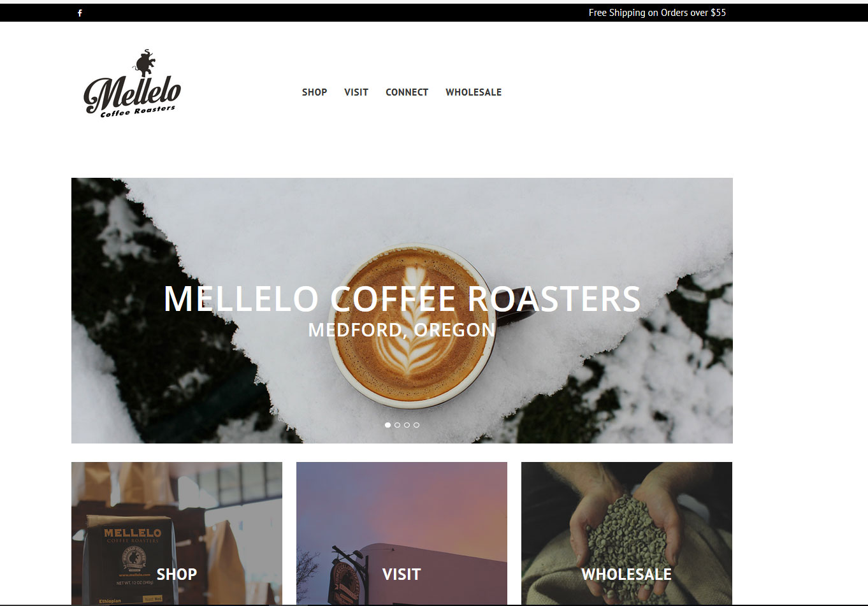Open the Facebook icon in top bar

click(80, 13)
